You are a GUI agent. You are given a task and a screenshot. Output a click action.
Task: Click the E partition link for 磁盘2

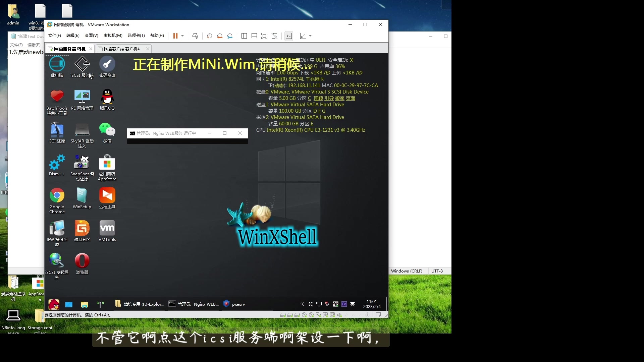(312, 124)
